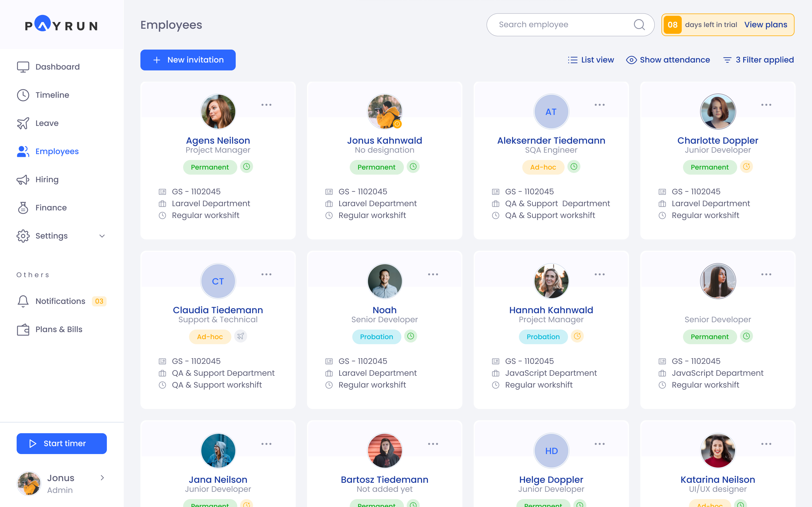Click Agens Neilson's green clock status icon
This screenshot has height=507, width=812.
coord(247,167)
